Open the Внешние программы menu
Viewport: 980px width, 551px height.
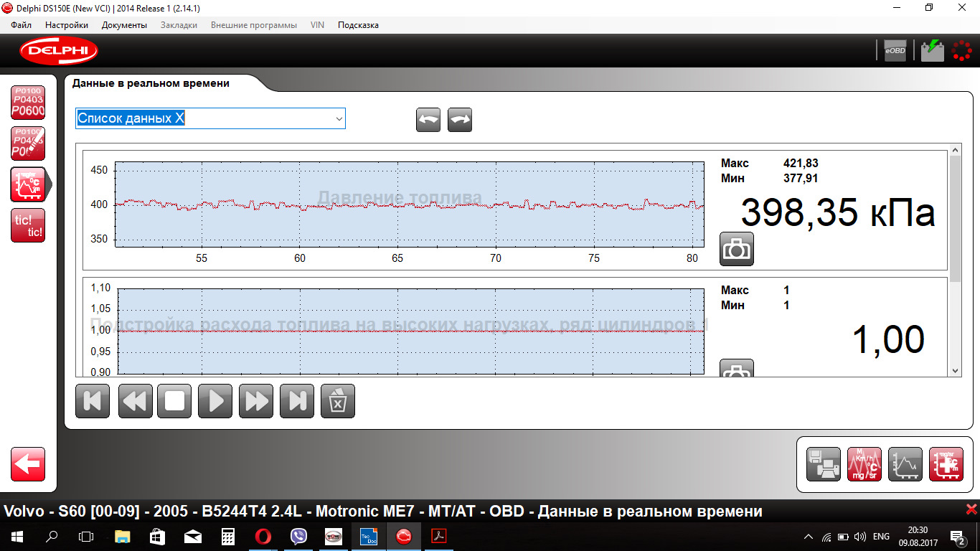coord(254,25)
